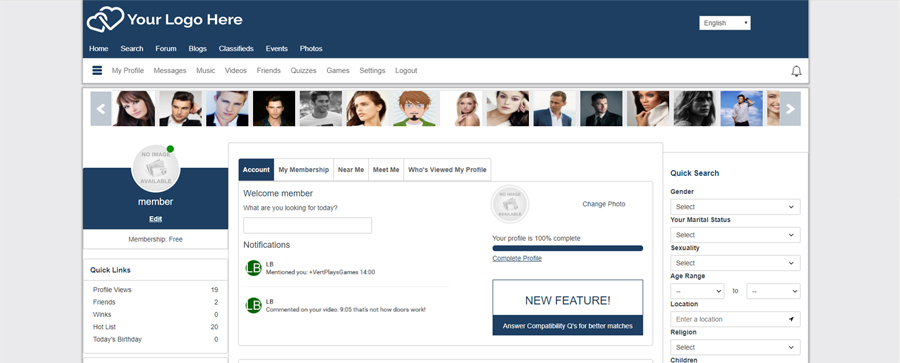Open the English language dropdown
900x363 pixels.
[x=724, y=23]
